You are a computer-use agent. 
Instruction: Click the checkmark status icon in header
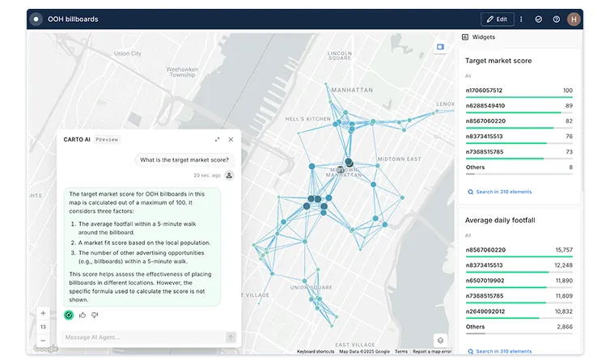[539, 19]
